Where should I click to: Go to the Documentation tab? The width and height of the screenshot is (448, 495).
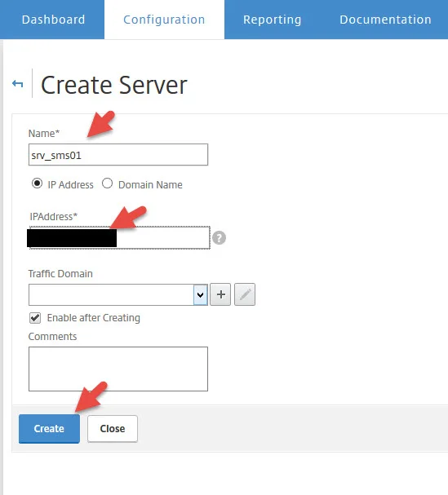385,20
